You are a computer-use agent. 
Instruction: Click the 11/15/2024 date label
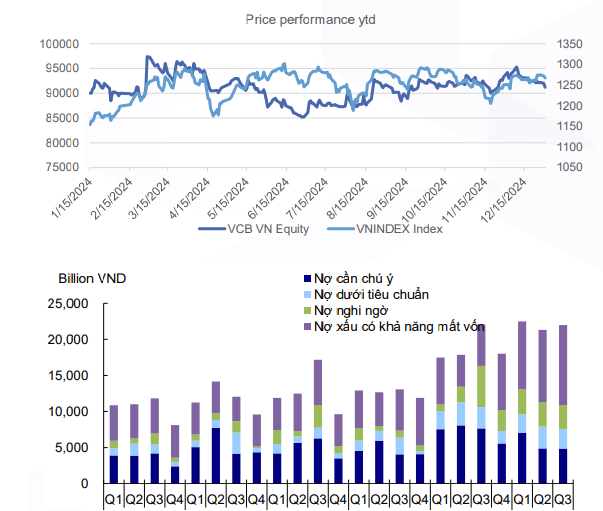465,199
